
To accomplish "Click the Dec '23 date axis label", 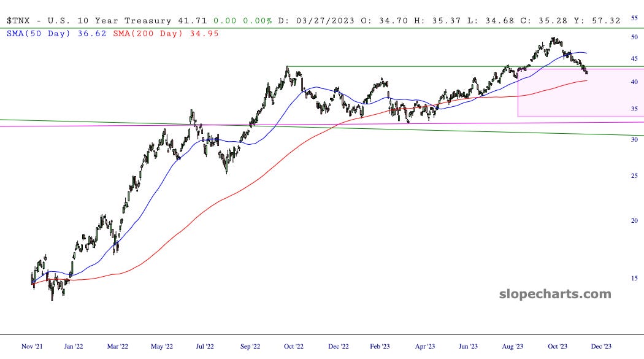I will click(x=601, y=346).
